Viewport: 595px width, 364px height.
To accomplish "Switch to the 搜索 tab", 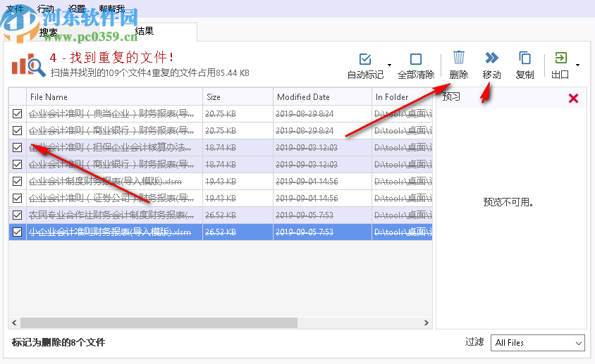I will coord(49,32).
